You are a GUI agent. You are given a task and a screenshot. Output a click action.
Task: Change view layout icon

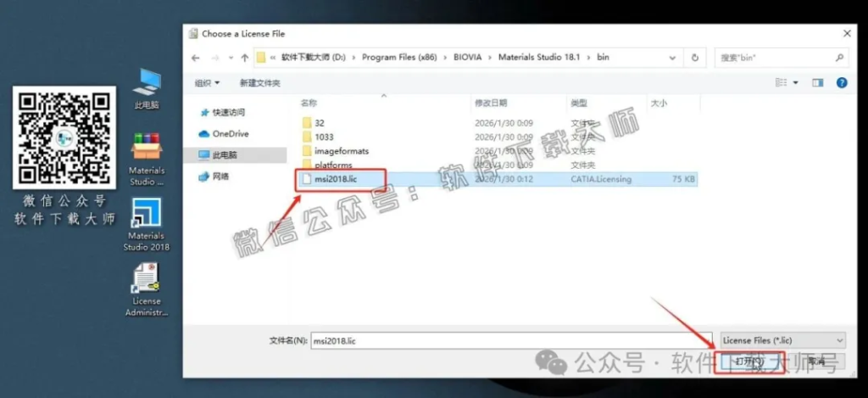(x=781, y=83)
